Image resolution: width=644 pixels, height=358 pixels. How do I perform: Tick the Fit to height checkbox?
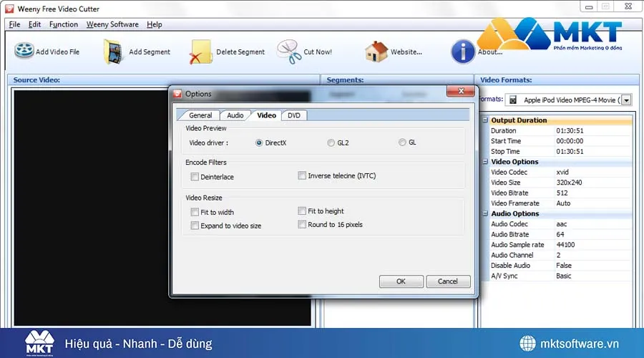[x=302, y=211]
